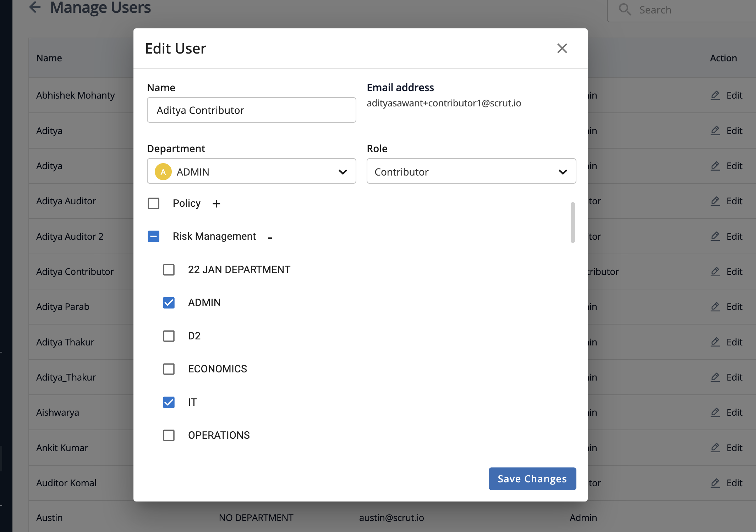
Task: Click the ECONOMICS label
Action: coord(218,369)
